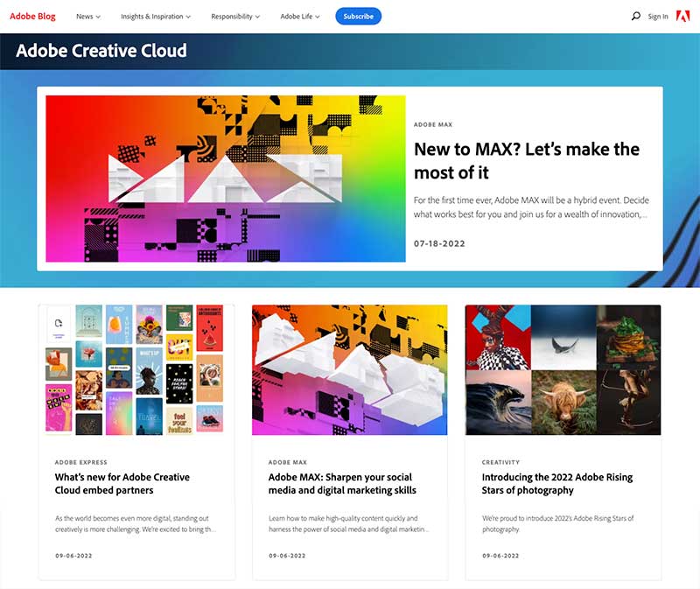Open the Adobe logo icon
700x589 pixels.
683,16
